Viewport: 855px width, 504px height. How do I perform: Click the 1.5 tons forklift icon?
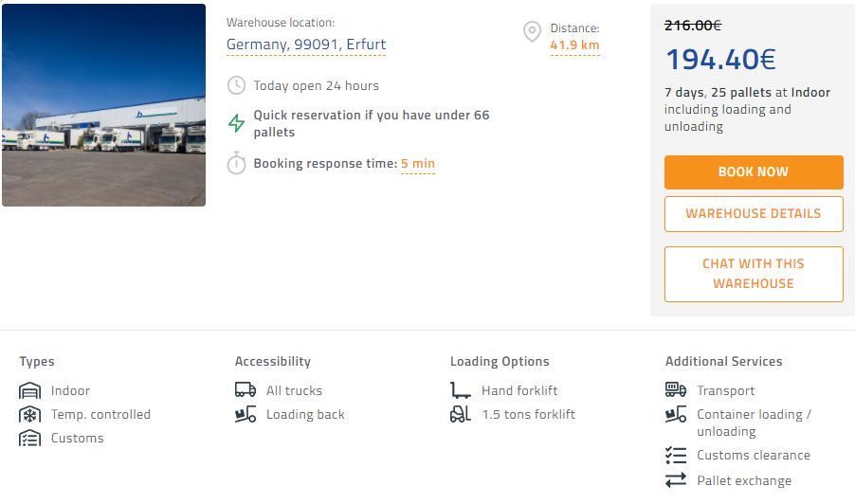[461, 414]
